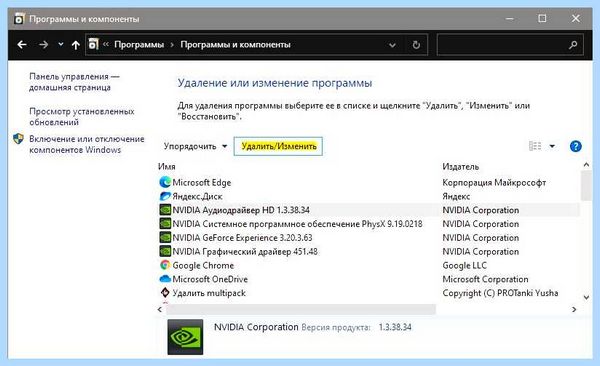The height and width of the screenshot is (366, 600).
Task: Click horizontal scroll left arrow
Action: tap(160, 309)
